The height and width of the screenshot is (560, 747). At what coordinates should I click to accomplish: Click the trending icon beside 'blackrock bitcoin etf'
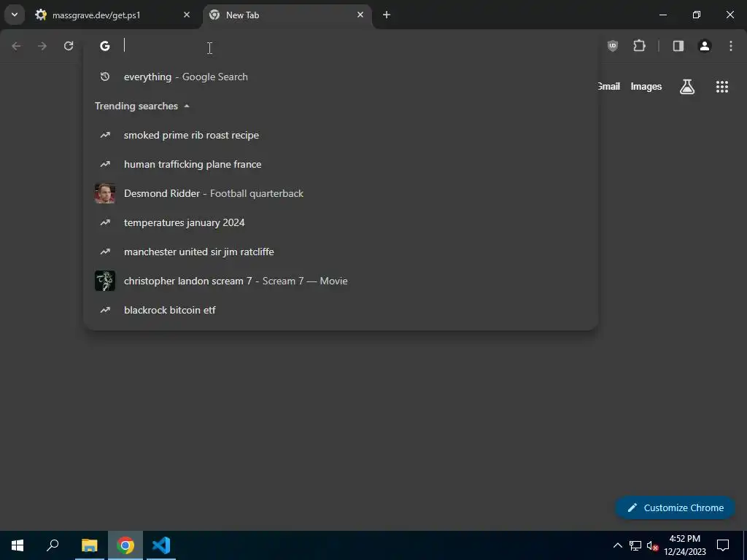(105, 310)
